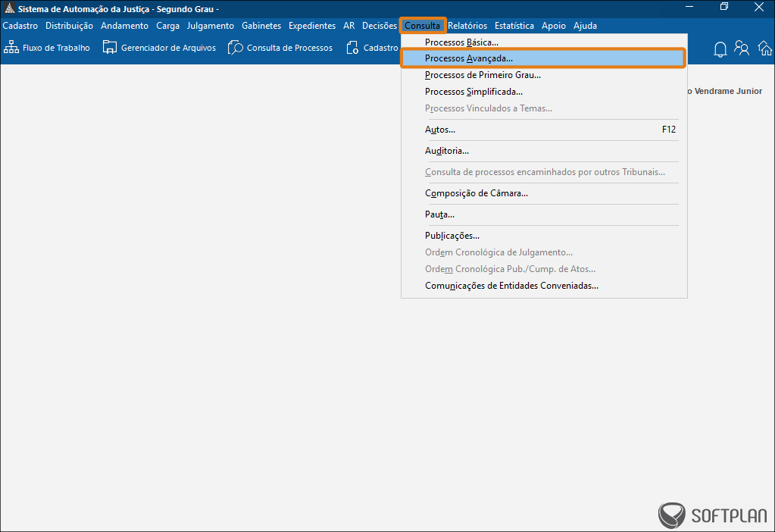Viewport: 775px width, 532px height.
Task: Click the Consulta de Processos magnifier icon
Action: tap(236, 48)
